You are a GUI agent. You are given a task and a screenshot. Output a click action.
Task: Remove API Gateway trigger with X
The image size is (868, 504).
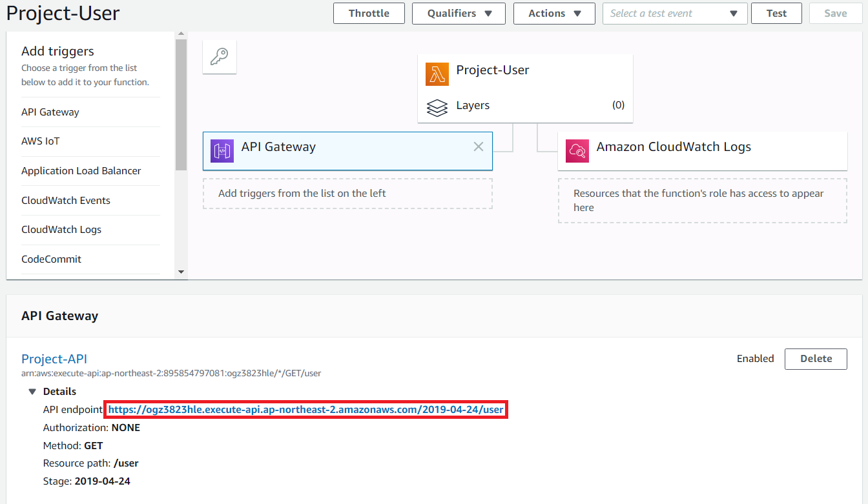[x=479, y=146]
